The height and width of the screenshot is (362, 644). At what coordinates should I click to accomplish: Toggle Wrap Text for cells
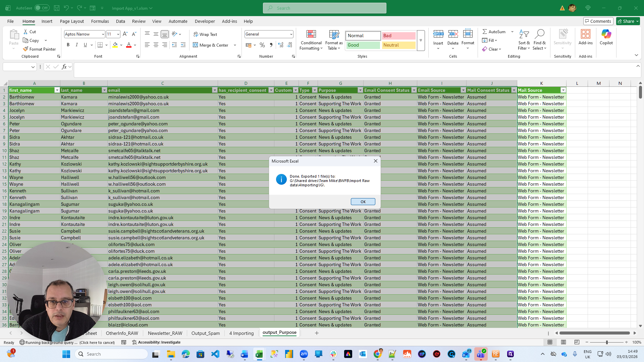[205, 34]
